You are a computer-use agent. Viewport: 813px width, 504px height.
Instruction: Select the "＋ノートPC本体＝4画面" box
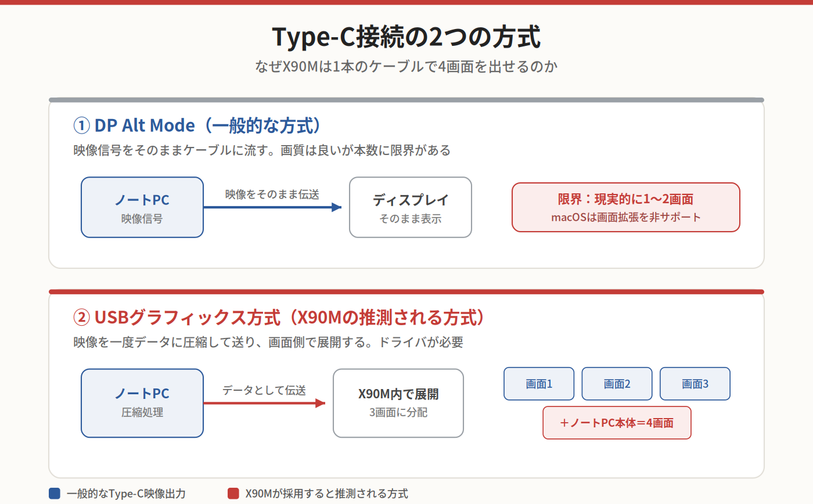point(617,423)
